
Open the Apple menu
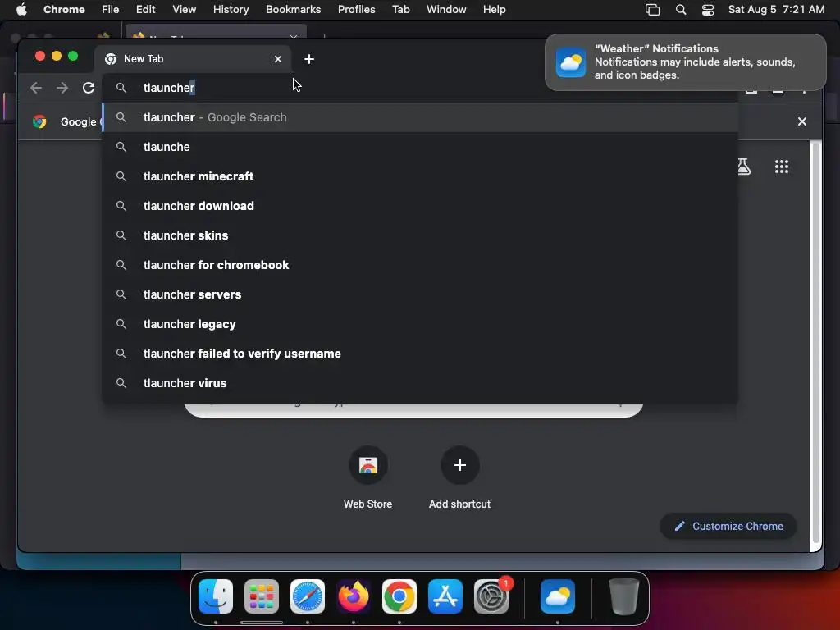(x=21, y=10)
